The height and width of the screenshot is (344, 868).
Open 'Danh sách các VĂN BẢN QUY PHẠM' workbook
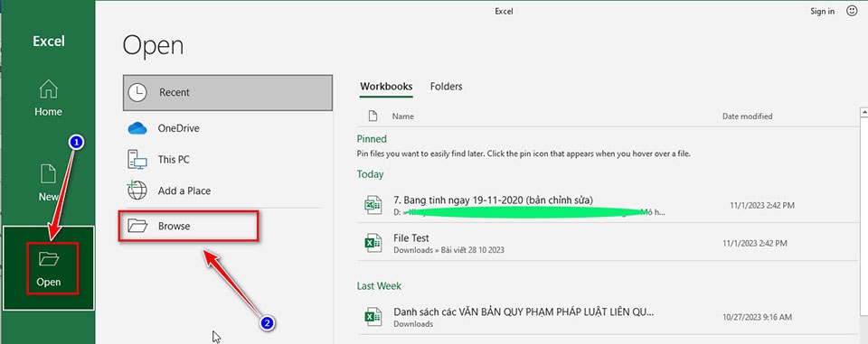click(x=607, y=317)
